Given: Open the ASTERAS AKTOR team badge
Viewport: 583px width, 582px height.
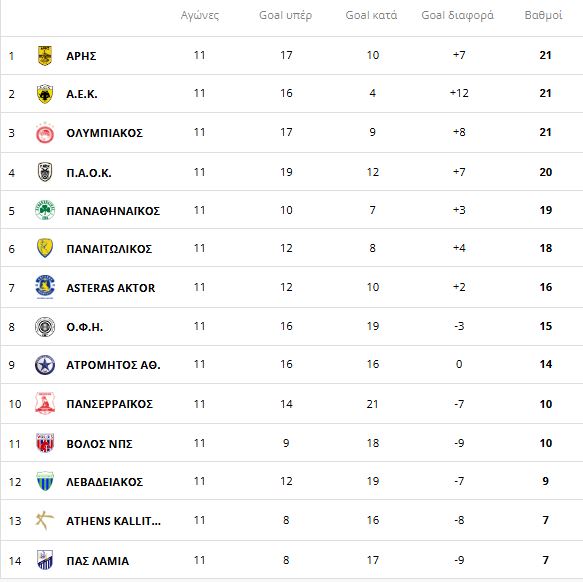Looking at the screenshot, I should tap(45, 287).
